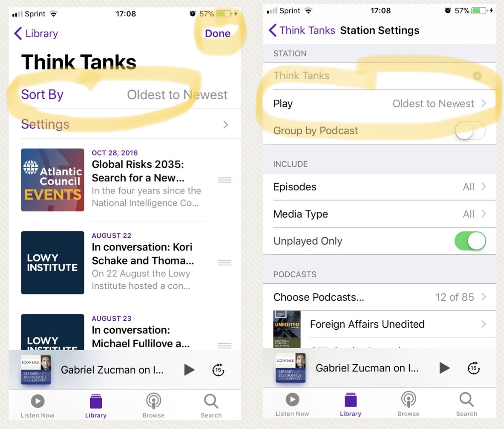This screenshot has width=504, height=429.
Task: Play Gabriel Zucman episode in left screen
Action: pos(189,370)
